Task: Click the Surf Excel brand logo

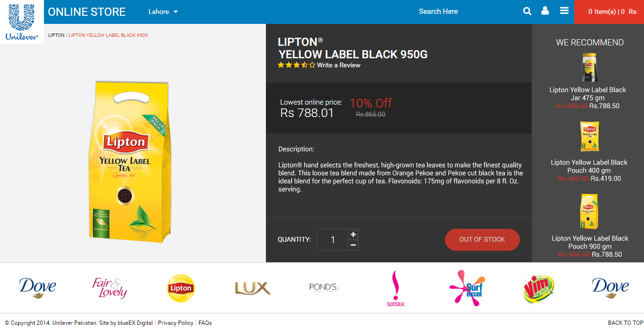Action: [x=467, y=288]
